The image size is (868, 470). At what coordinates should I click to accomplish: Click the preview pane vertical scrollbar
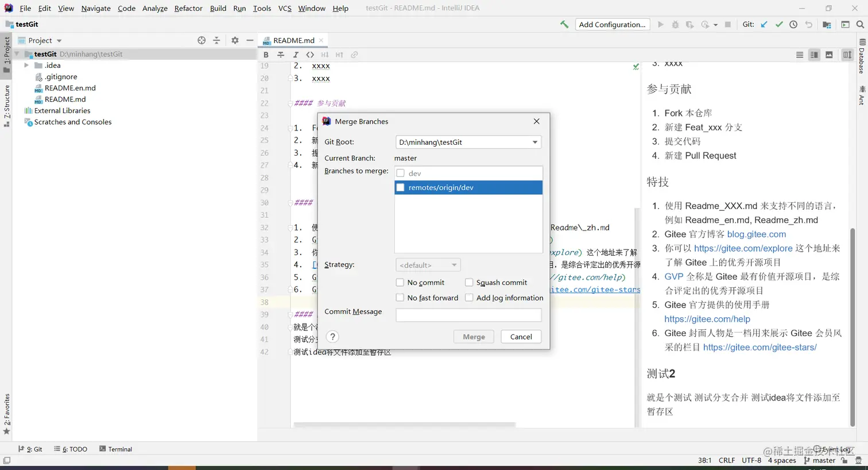[852, 328]
